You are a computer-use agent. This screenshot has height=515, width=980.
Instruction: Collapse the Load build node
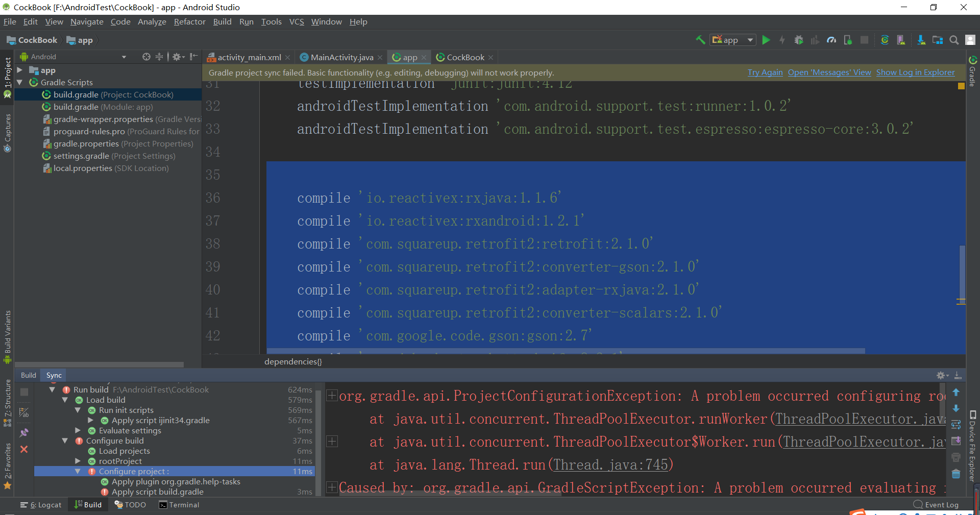pos(65,400)
